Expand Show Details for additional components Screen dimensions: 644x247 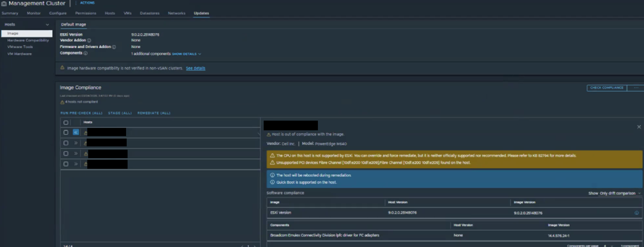pyautogui.click(x=186, y=54)
